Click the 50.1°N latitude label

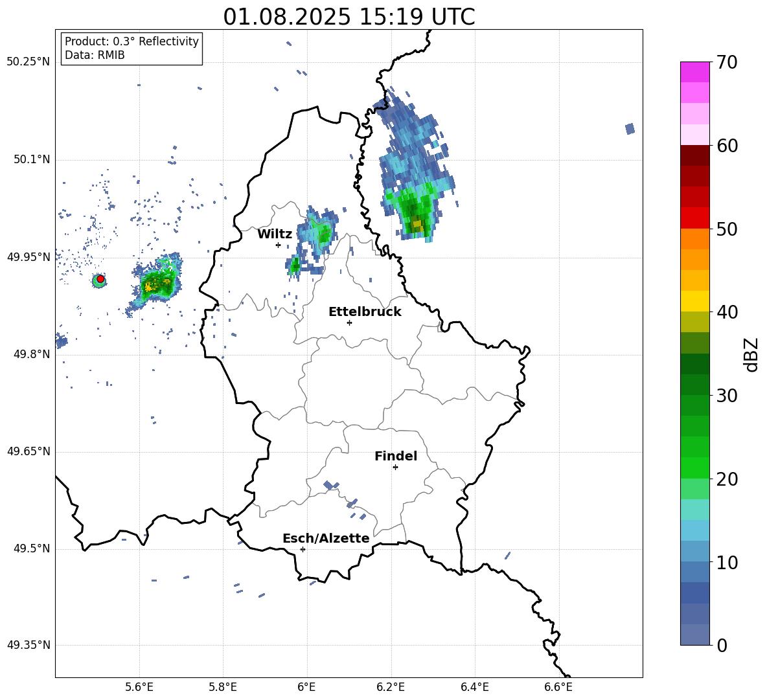32,160
